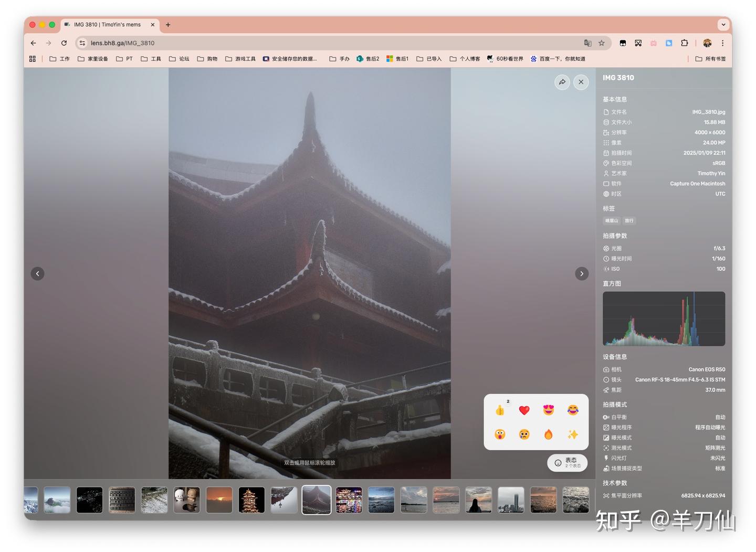The width and height of the screenshot is (756, 552).
Task: Go to the previous photo
Action: (38, 273)
